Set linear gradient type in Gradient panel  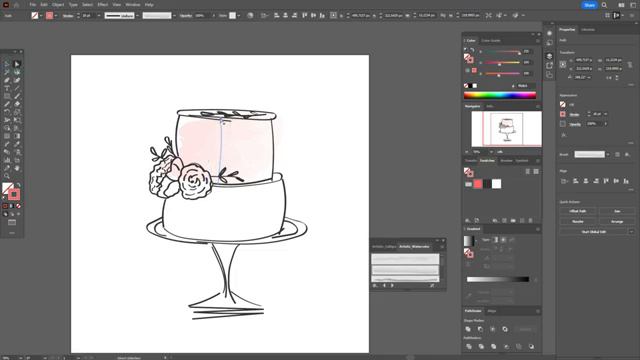495,240
